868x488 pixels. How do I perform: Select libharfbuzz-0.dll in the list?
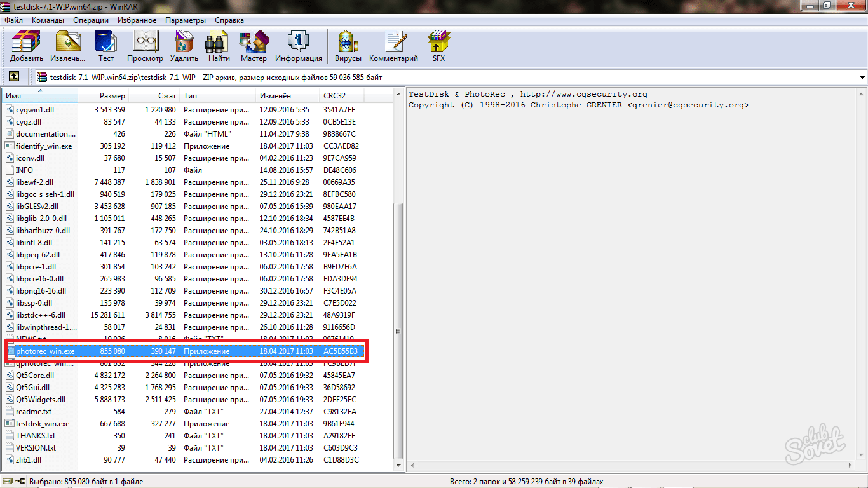(43, 230)
